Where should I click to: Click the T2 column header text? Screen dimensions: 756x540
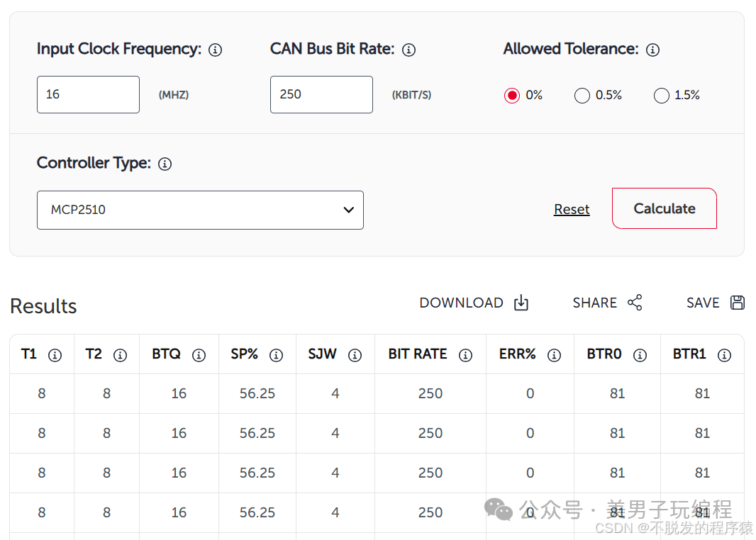click(94, 354)
